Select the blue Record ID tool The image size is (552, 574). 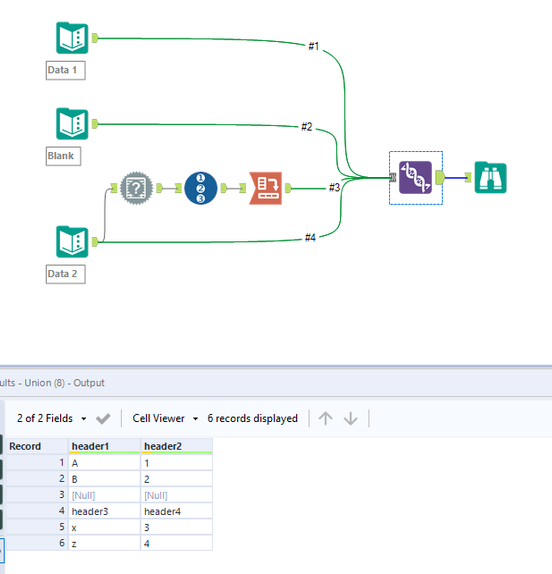coord(201,188)
